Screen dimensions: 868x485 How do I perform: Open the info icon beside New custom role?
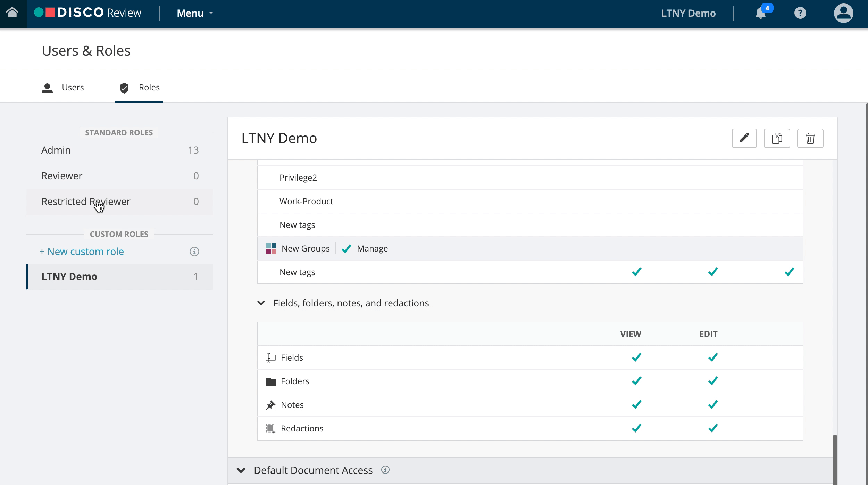point(194,251)
